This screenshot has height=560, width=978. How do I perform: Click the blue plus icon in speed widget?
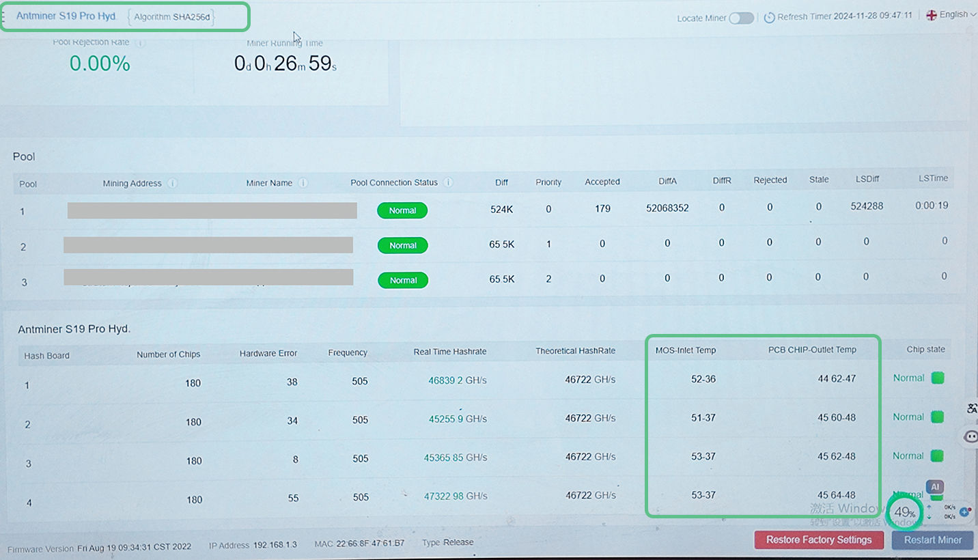tap(964, 512)
